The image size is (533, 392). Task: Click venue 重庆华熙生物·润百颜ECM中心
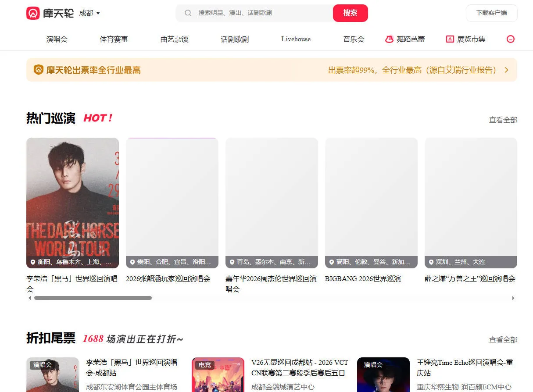pyautogui.click(x=464, y=387)
